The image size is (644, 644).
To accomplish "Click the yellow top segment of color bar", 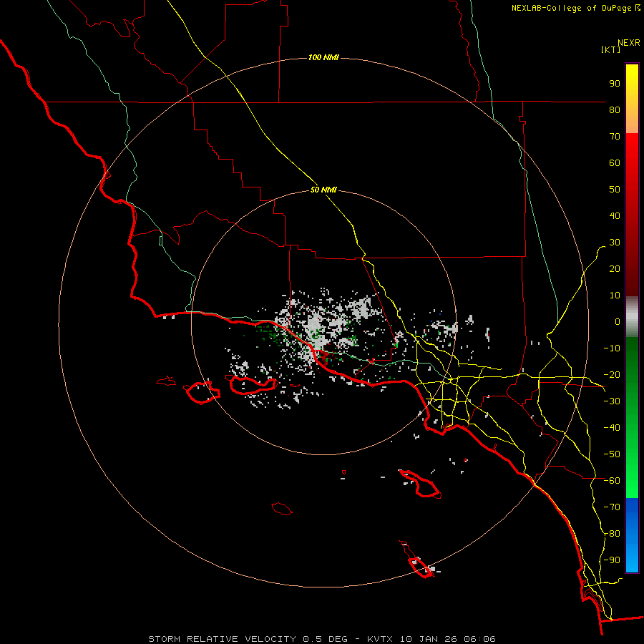I will (632, 99).
